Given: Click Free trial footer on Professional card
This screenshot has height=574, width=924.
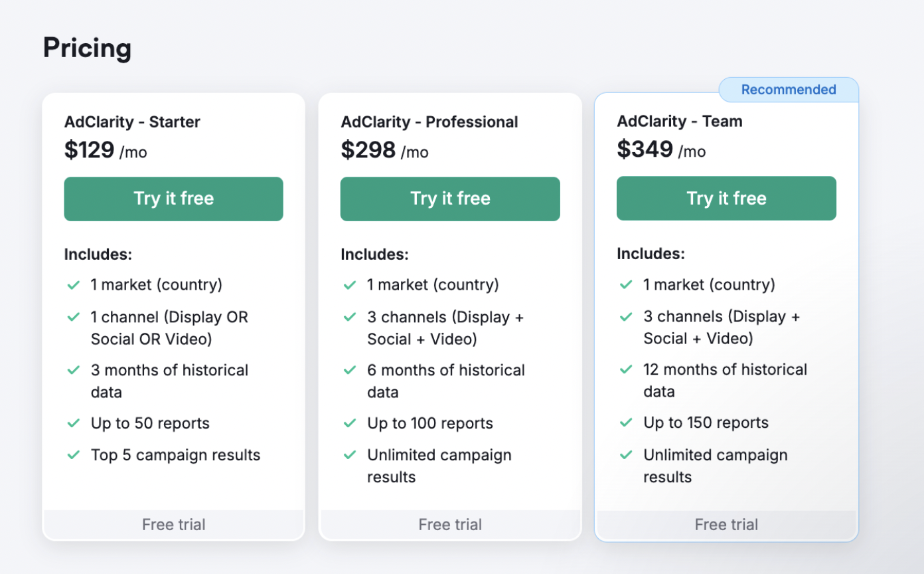Looking at the screenshot, I should coord(450,524).
